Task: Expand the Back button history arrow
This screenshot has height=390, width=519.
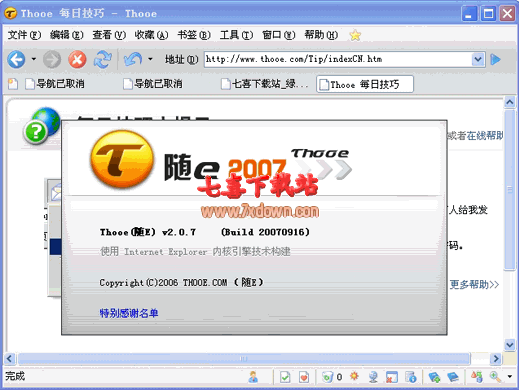Action: pyautogui.click(x=33, y=59)
